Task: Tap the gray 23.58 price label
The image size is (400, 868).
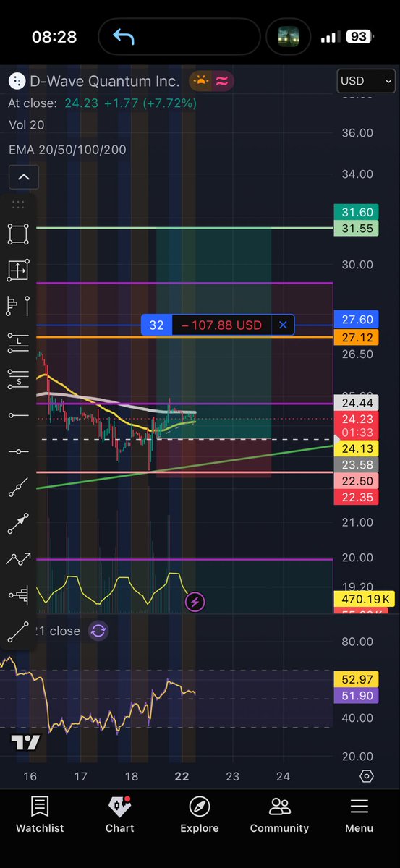Action: (x=357, y=465)
